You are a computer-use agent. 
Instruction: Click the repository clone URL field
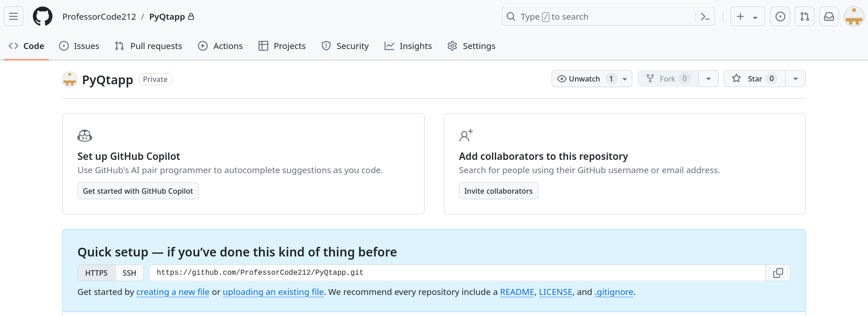click(x=457, y=273)
